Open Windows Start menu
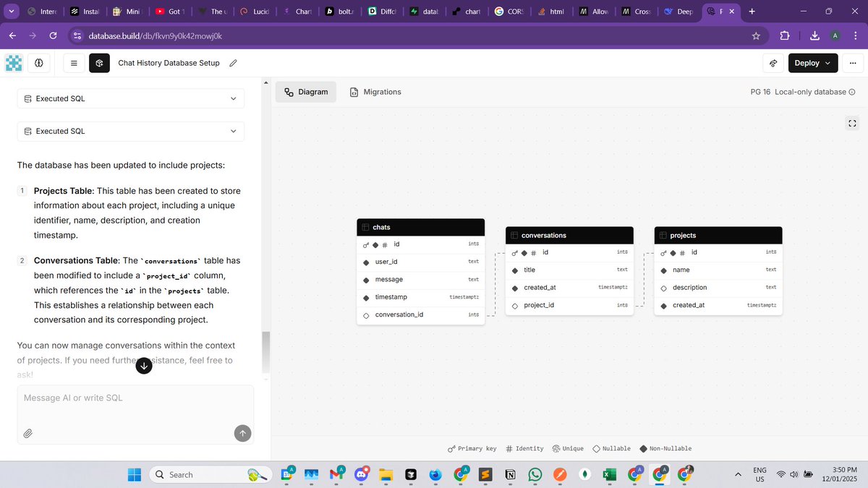The image size is (868, 488). tap(135, 474)
